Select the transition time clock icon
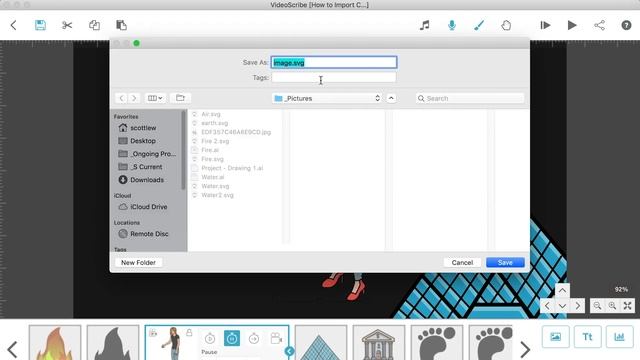640x360 pixels. [x=254, y=338]
